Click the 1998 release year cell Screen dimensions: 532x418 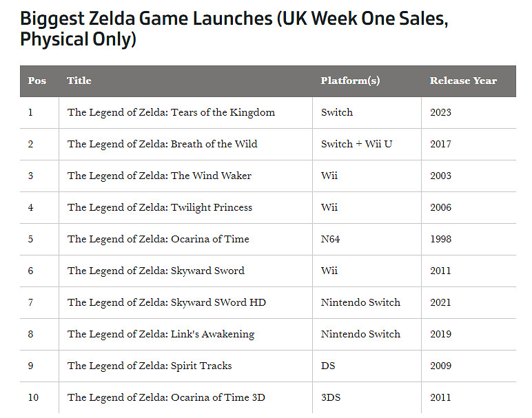point(440,239)
